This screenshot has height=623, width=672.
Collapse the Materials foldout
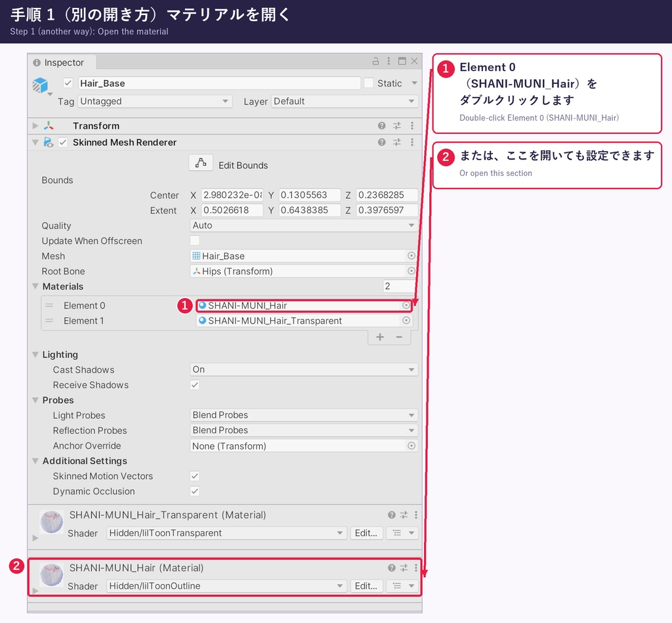[35, 286]
